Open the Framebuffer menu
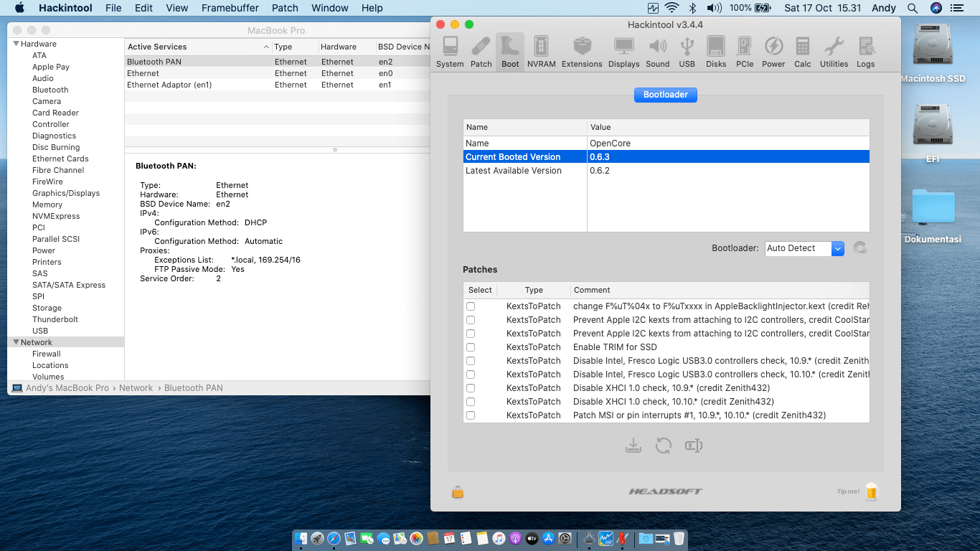This screenshot has width=980, height=551. pos(230,8)
